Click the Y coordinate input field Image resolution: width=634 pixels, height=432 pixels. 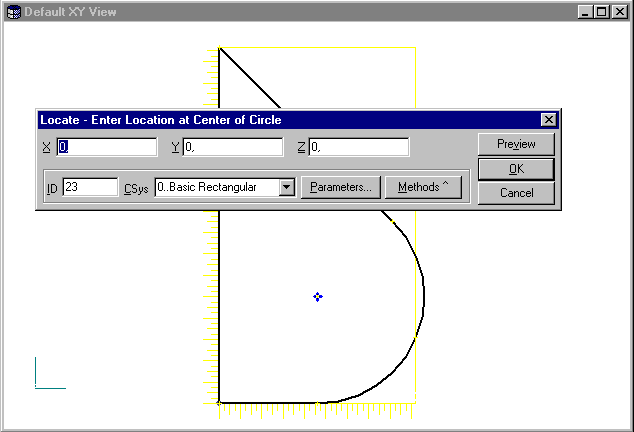(x=233, y=147)
